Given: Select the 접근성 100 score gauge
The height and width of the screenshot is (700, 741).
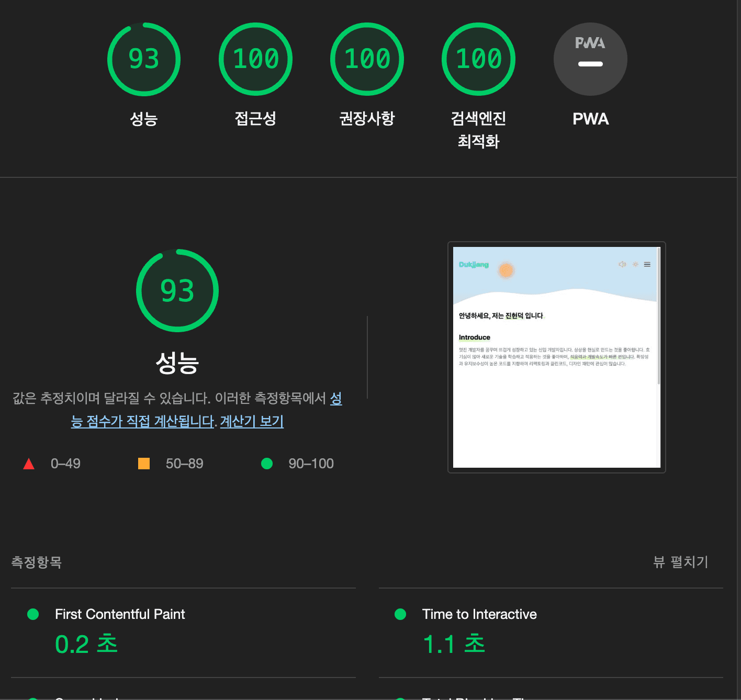Looking at the screenshot, I should click(x=255, y=59).
